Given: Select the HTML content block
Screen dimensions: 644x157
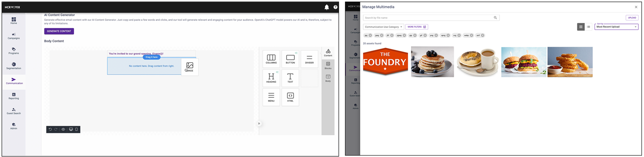Looking at the screenshot, I should tap(290, 97).
